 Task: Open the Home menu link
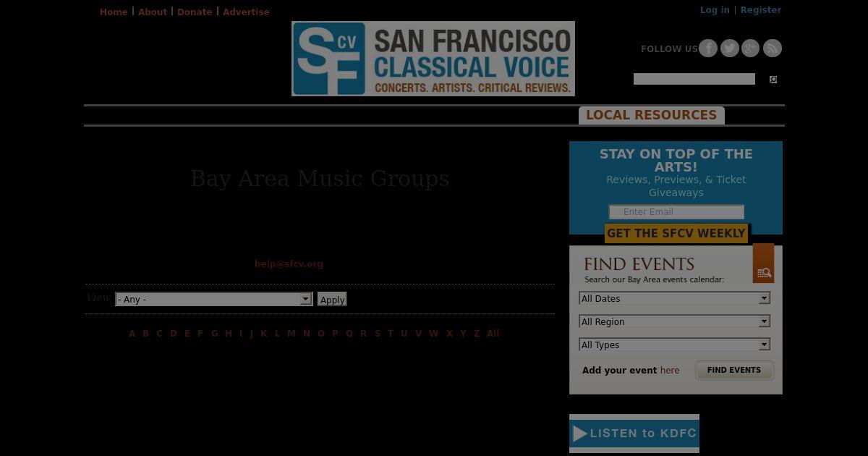[x=114, y=12]
